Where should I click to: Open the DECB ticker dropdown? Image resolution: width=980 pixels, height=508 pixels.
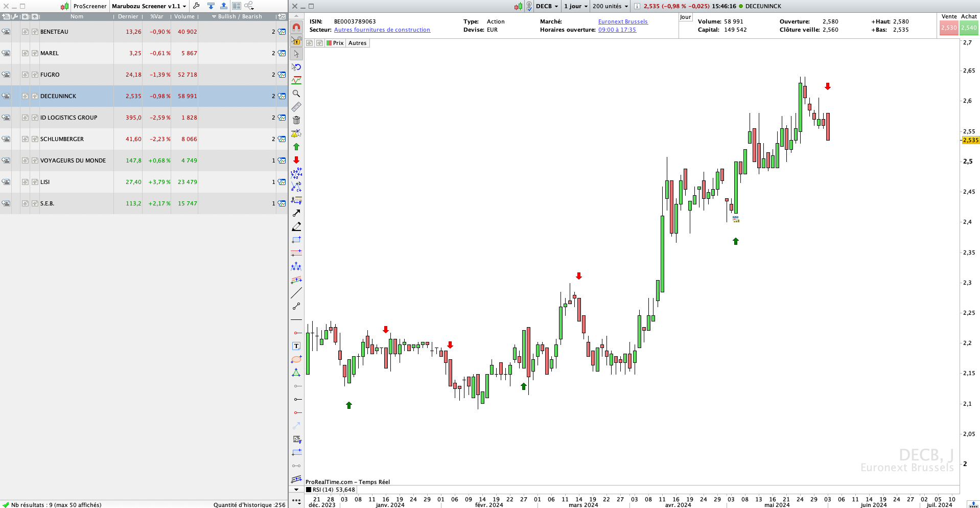click(547, 6)
